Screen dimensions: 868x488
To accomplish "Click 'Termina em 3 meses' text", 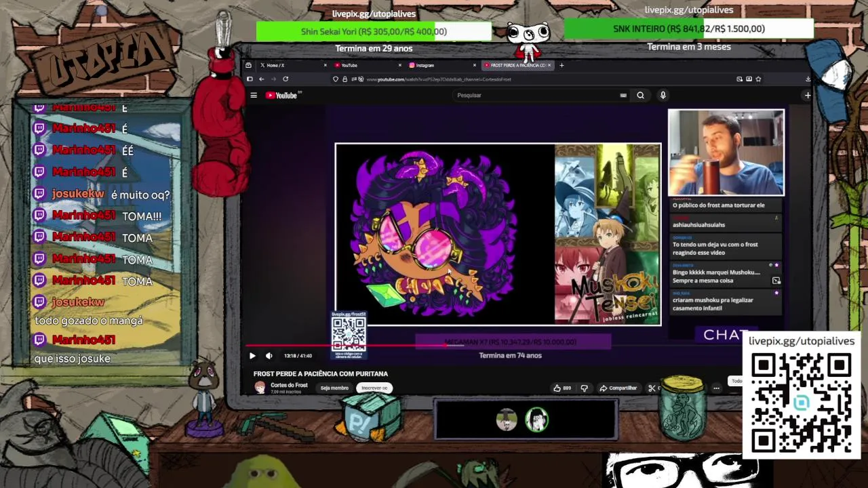I will pyautogui.click(x=689, y=47).
